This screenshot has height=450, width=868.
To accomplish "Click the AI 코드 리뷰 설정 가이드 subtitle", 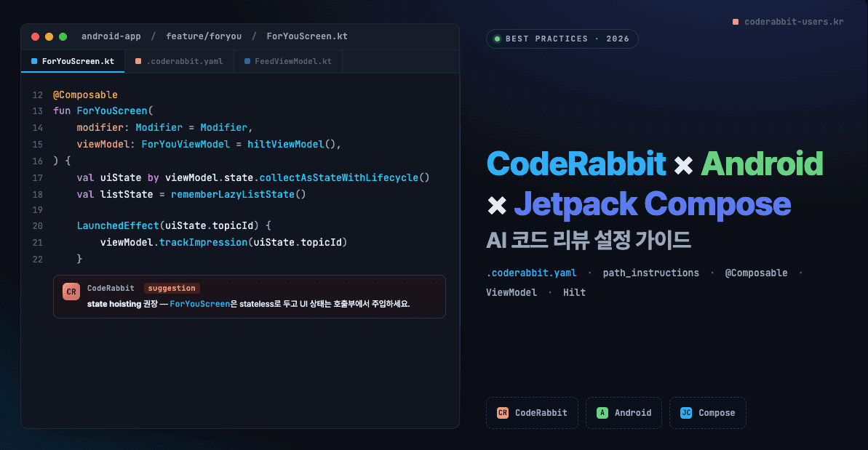I will tap(589, 241).
